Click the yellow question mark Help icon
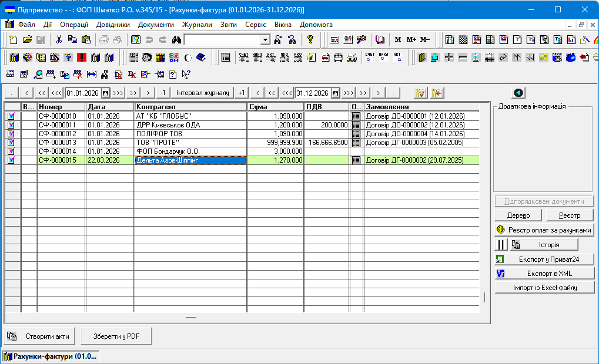This screenshot has height=364, width=599. pos(310,40)
